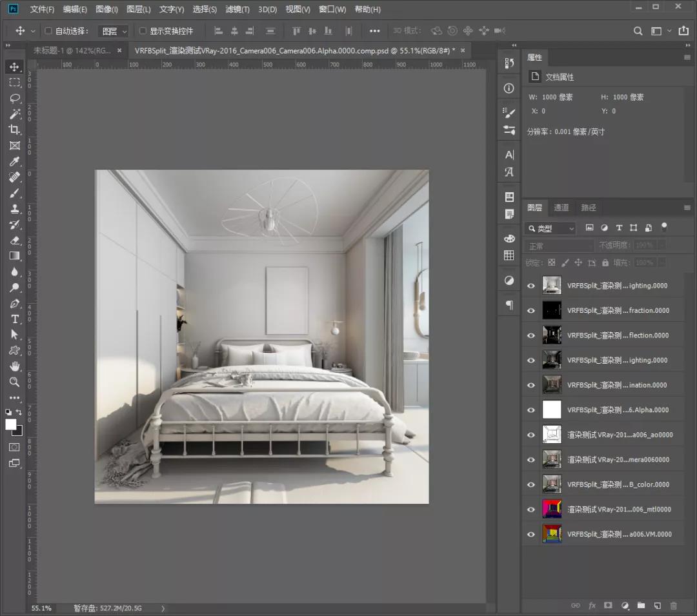The width and height of the screenshot is (697, 616).
Task: Select the Eraser tool
Action: coord(14,240)
